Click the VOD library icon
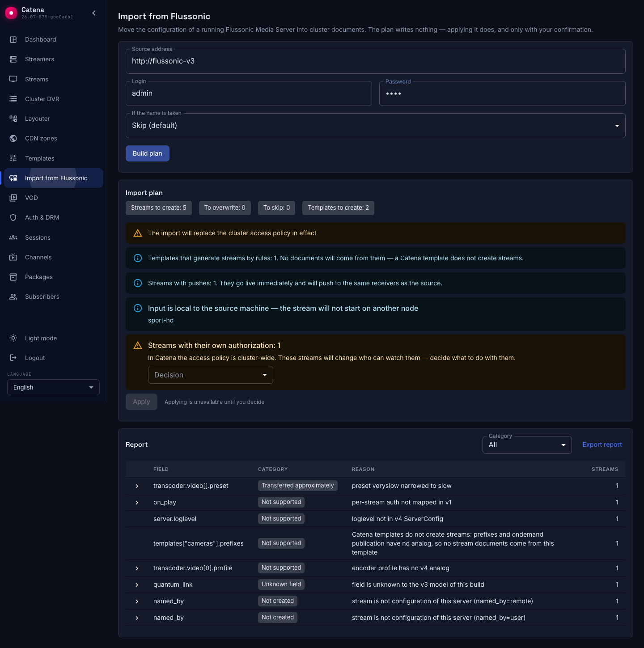Image resolution: width=644 pixels, height=648 pixels. [13, 198]
